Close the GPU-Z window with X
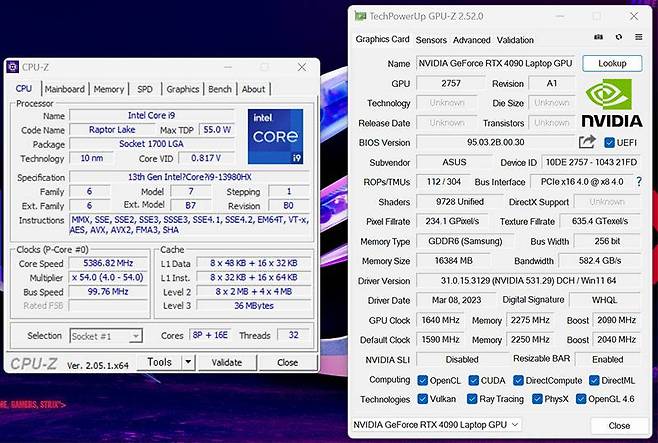The image size is (658, 443). 634,16
